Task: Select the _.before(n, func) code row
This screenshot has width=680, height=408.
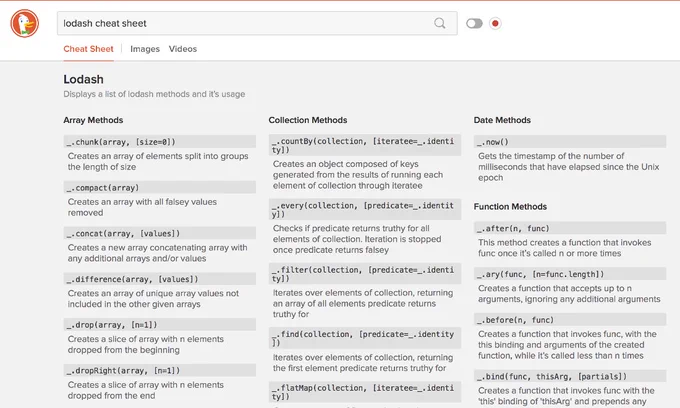Action: (x=570, y=320)
